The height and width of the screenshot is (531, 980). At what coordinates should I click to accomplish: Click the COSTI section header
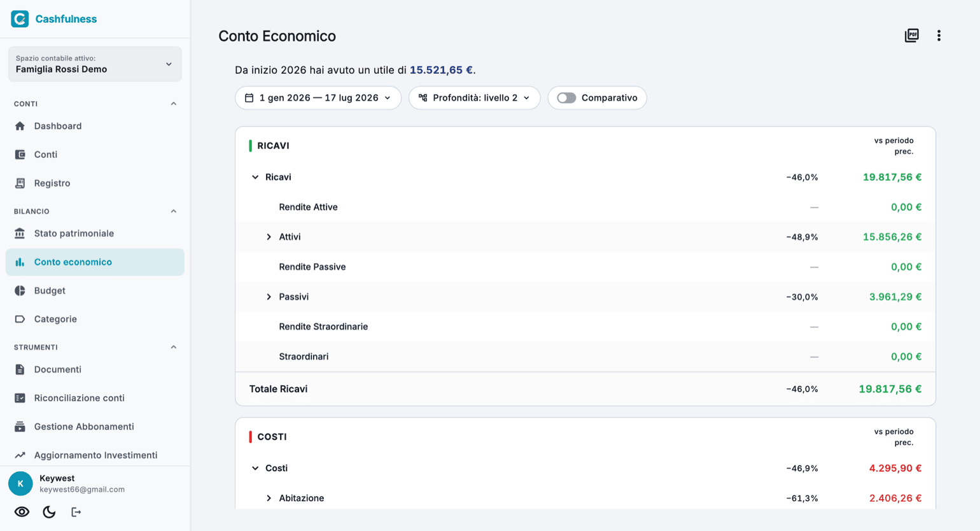click(272, 437)
